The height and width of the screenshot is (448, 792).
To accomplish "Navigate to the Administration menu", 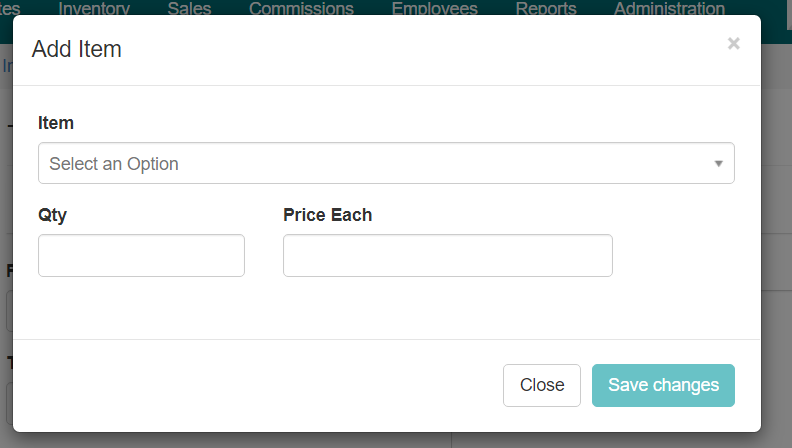I will [669, 8].
